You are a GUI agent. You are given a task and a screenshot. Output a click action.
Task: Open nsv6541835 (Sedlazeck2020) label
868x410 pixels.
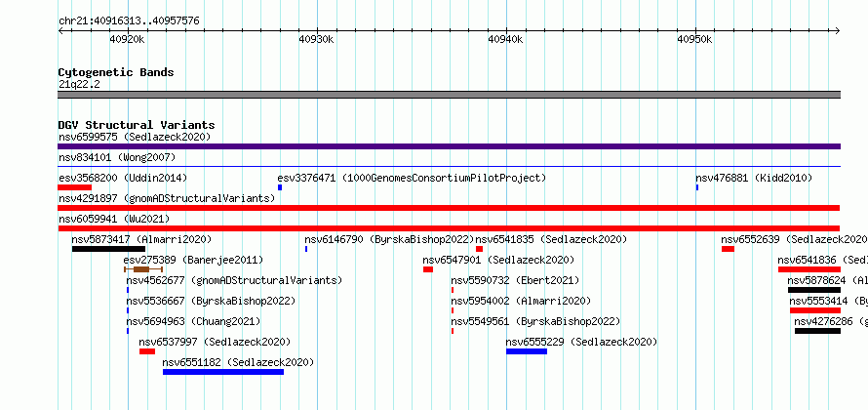551,239
